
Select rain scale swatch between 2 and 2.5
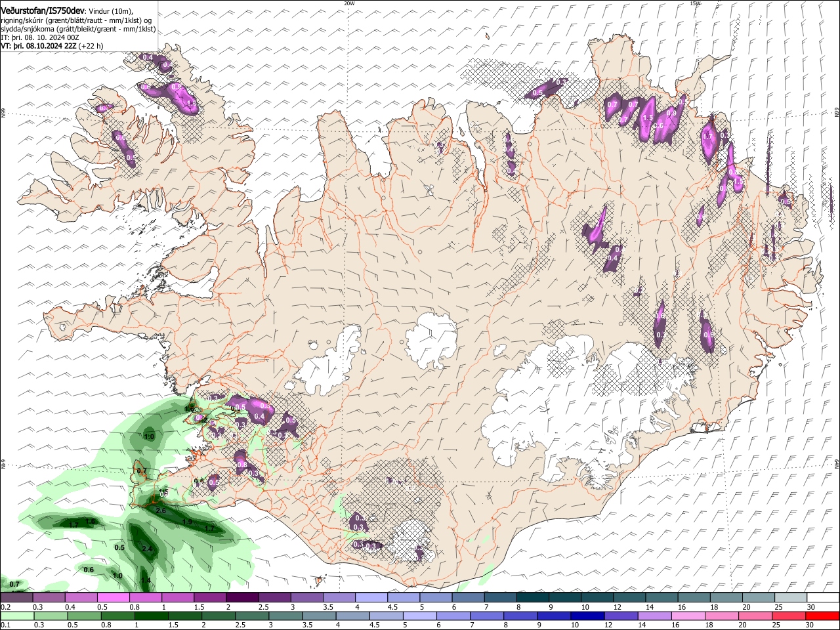tap(219, 616)
